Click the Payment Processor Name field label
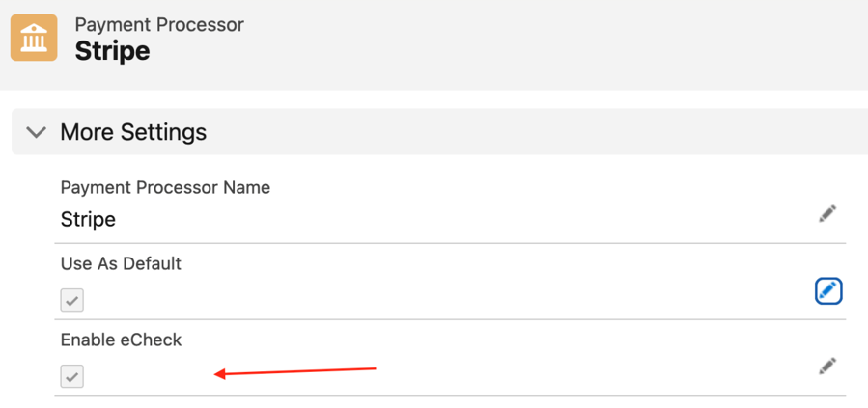 [x=165, y=188]
